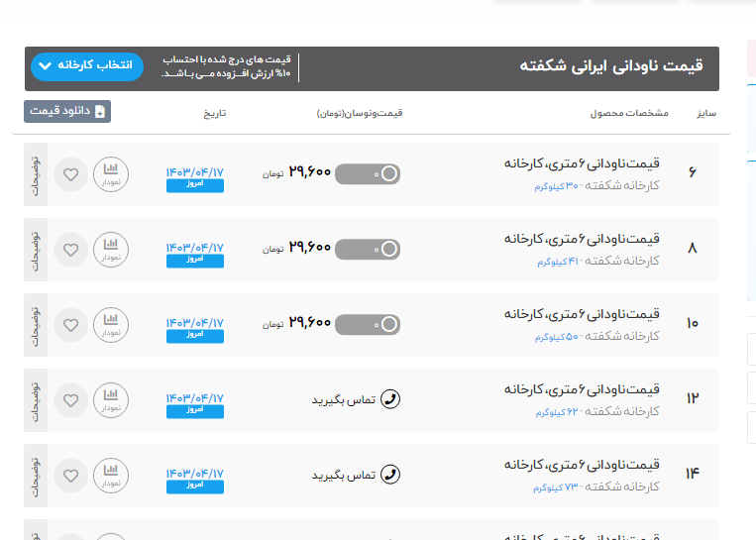This screenshot has height=540, width=756.
Task: Expand the توضیحات panel for size 10 row
Action: point(36,325)
